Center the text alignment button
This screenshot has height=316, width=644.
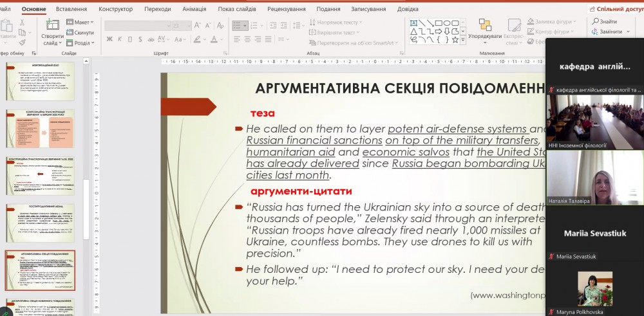[247, 39]
